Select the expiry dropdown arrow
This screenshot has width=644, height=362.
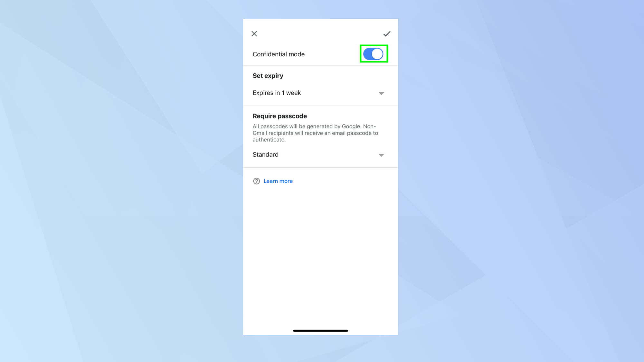[381, 93]
